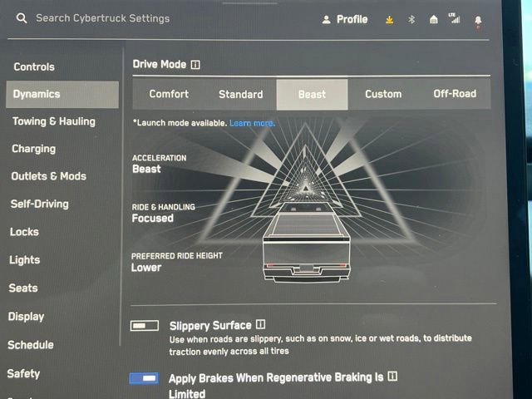Select Off-Road drive mode
The image size is (532, 399).
click(455, 94)
